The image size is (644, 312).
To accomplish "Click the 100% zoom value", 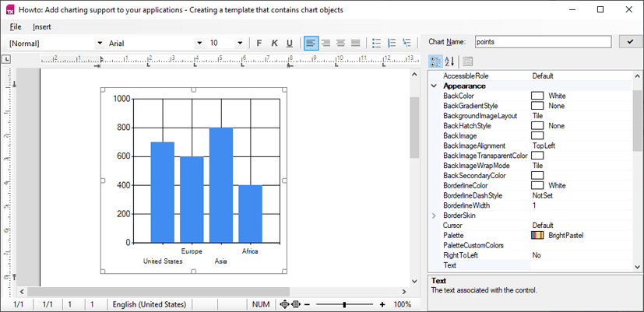I will (x=403, y=304).
